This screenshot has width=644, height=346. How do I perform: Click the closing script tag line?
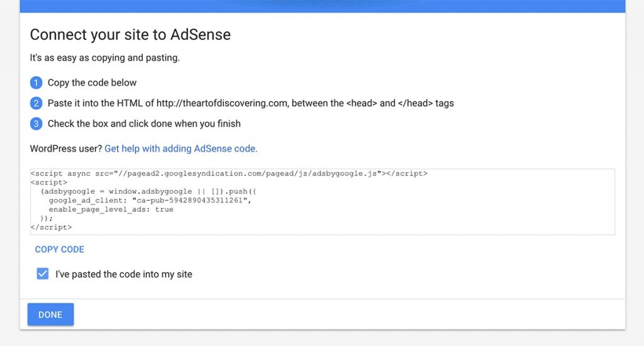point(51,227)
